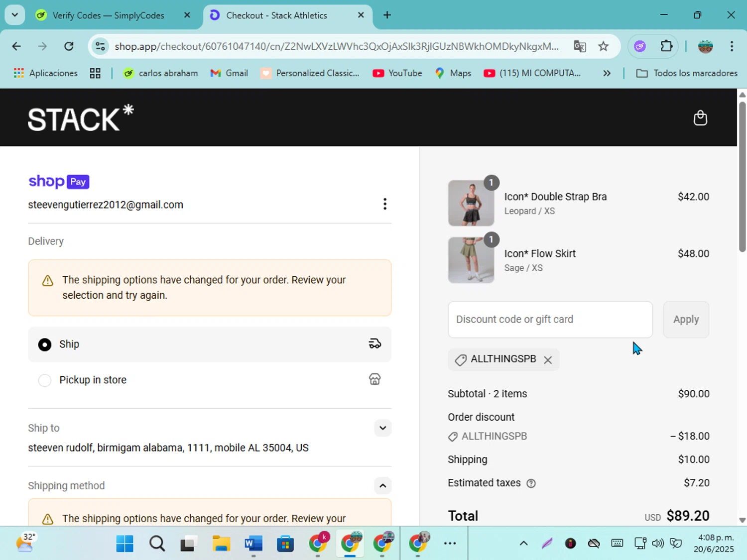The height and width of the screenshot is (560, 747).
Task: Open the YouTube bookmark
Action: point(397,73)
